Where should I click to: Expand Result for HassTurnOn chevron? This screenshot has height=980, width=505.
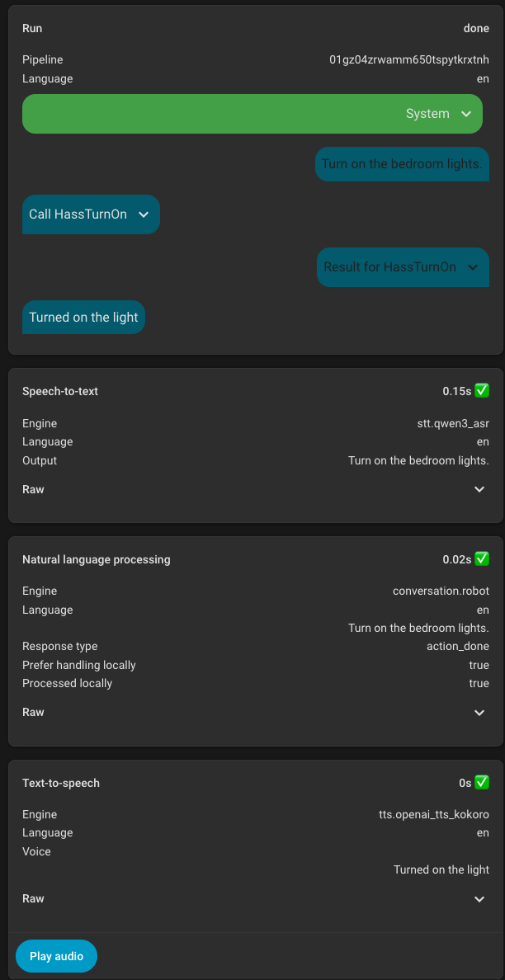[473, 267]
